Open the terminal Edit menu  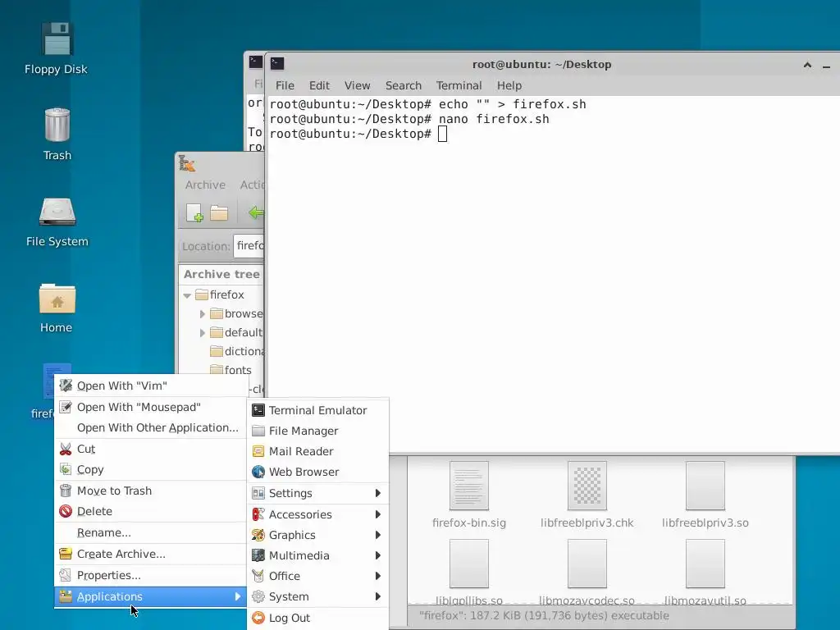click(319, 85)
